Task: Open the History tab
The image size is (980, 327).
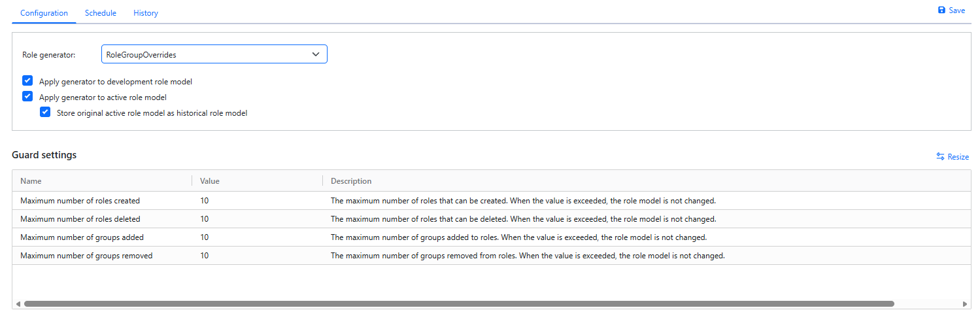Action: coord(146,13)
